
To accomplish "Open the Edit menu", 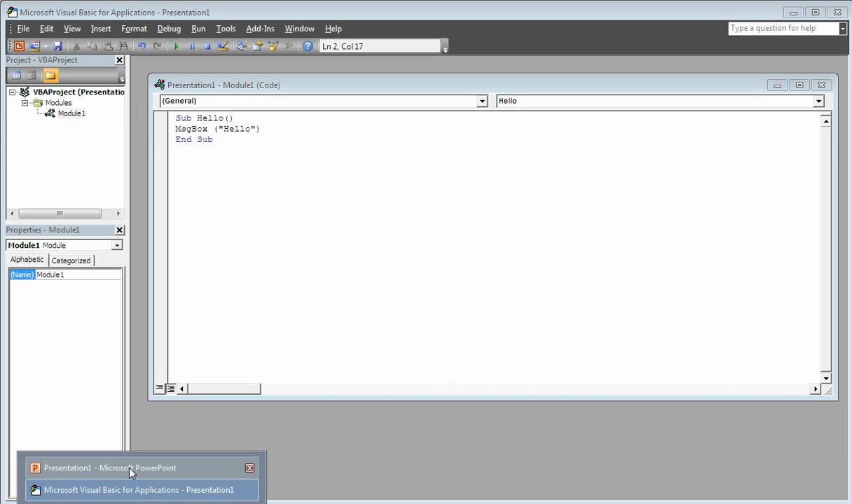I will tap(46, 29).
